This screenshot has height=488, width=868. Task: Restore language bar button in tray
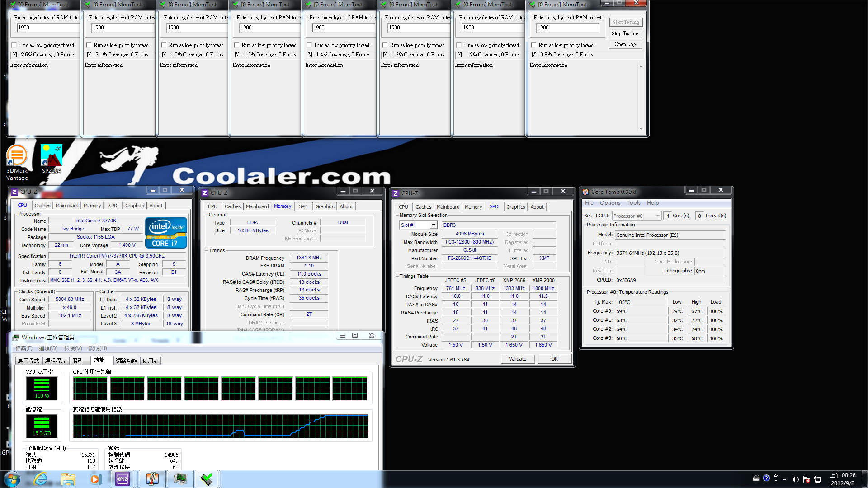(x=776, y=475)
